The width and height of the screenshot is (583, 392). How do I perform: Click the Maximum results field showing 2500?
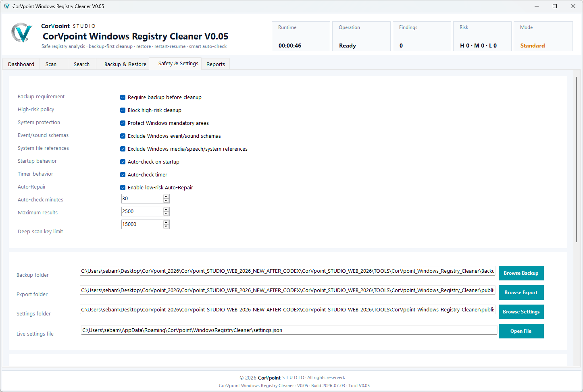pyautogui.click(x=142, y=212)
